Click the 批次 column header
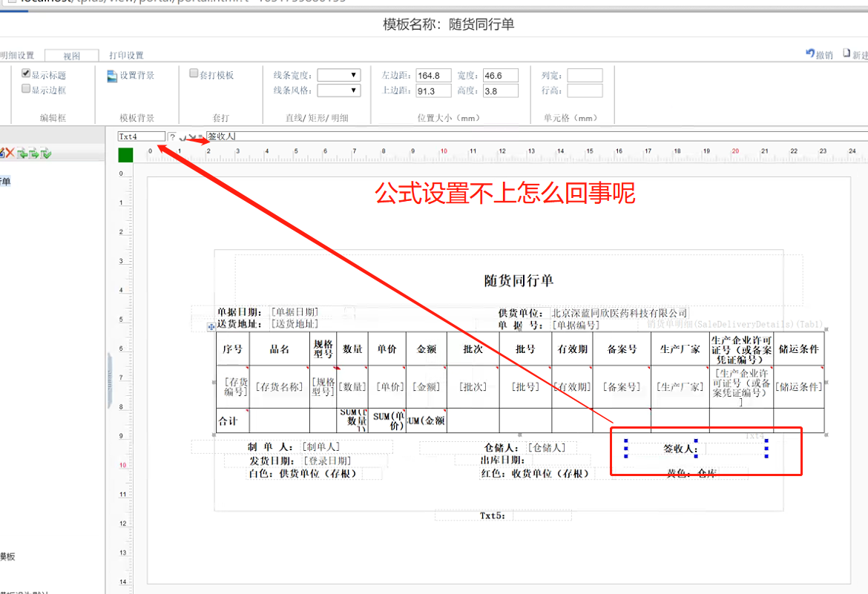868x594 pixels. point(473,349)
